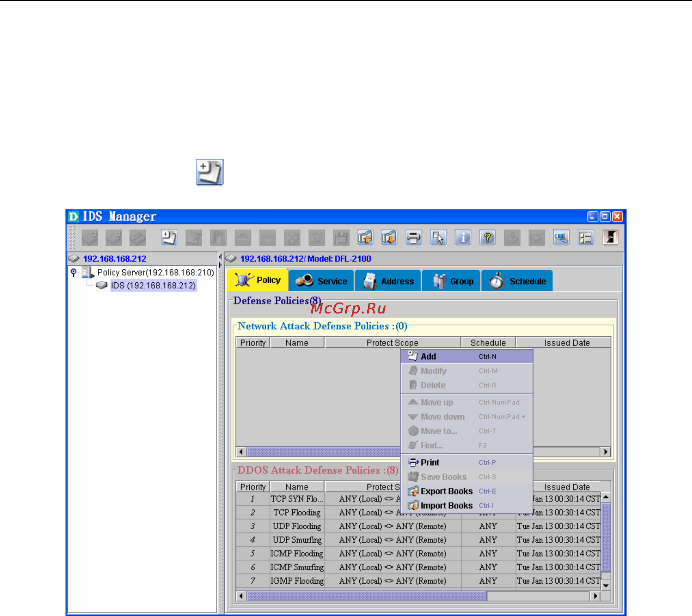Screen dimensions: 692x616
Task: Click the grayed Add device toolbar icon
Action: pyautogui.click(x=90, y=238)
